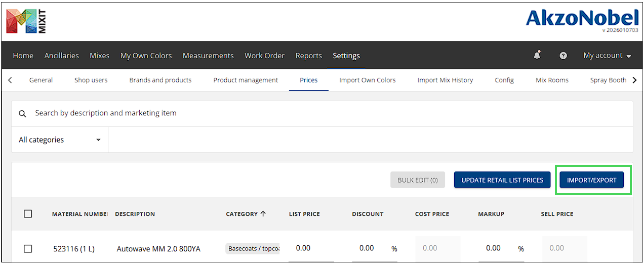Click the material number 523116 (1 L)

(74, 249)
